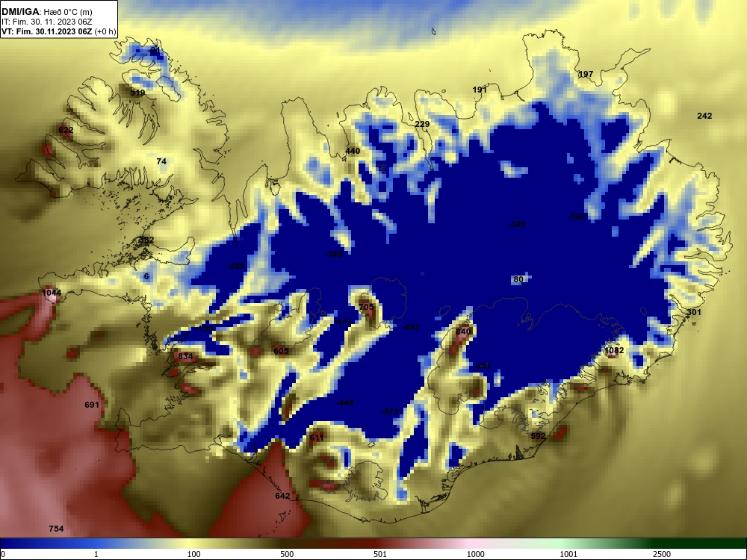This screenshot has height=560, width=747.
Task: Click the 1000 label on the color scale
Action: pyautogui.click(x=475, y=554)
